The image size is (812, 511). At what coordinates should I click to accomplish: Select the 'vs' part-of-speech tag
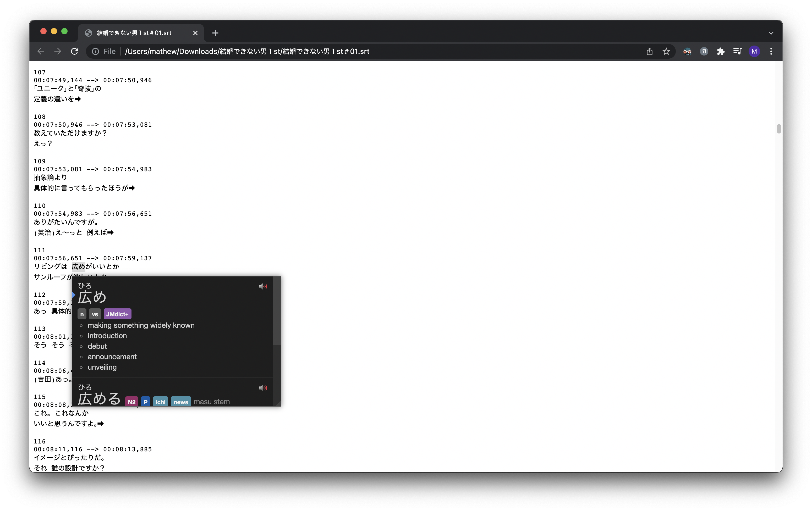pos(95,314)
